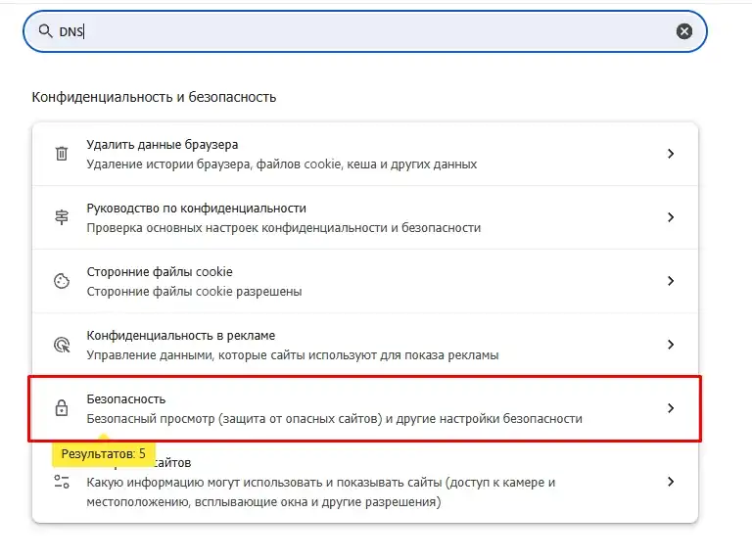The width and height of the screenshot is (752, 560).
Task: Click the chevron for site settings row
Action: point(671,482)
